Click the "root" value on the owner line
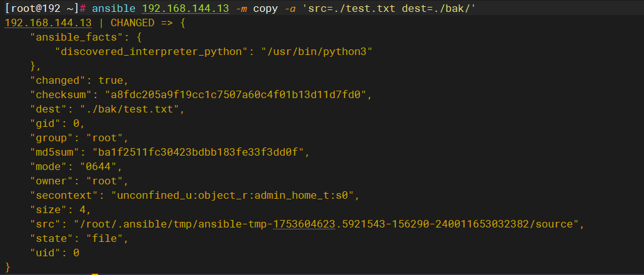The width and height of the screenshot is (644, 275). click(104, 181)
